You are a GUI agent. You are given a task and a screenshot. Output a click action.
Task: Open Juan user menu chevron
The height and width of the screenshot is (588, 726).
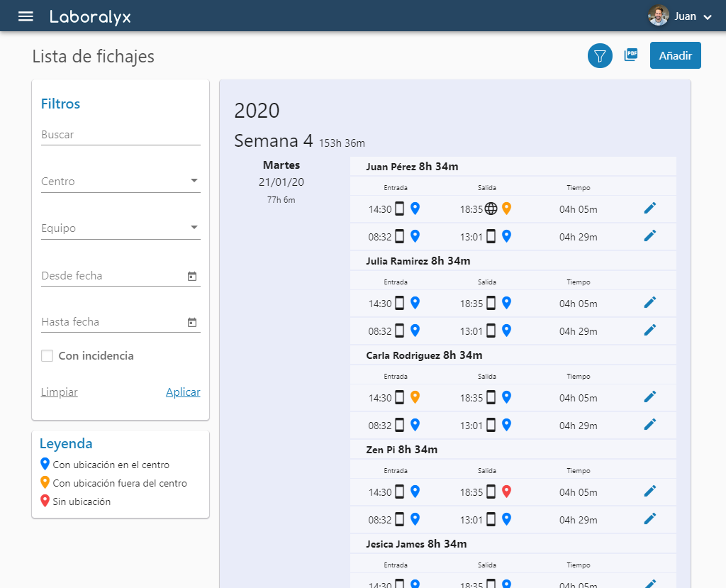click(x=708, y=18)
